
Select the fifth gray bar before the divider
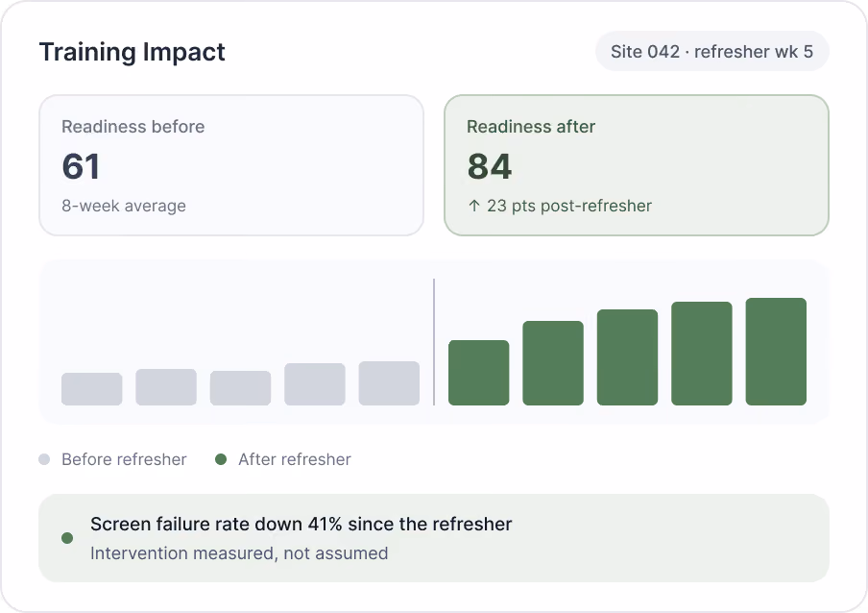[x=389, y=383]
